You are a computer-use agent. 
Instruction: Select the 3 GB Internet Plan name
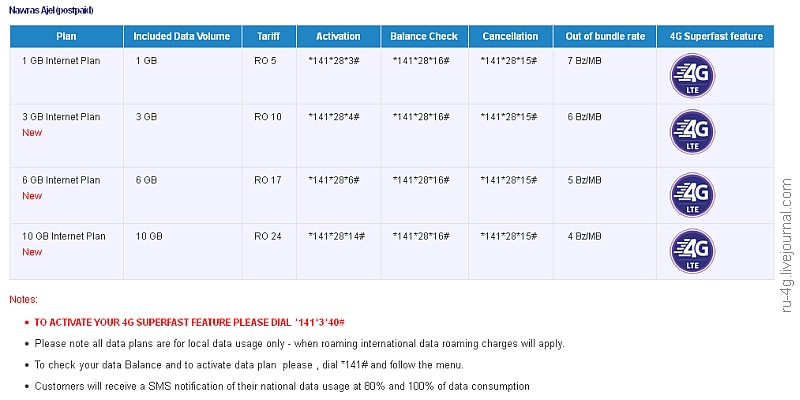pyautogui.click(x=62, y=117)
